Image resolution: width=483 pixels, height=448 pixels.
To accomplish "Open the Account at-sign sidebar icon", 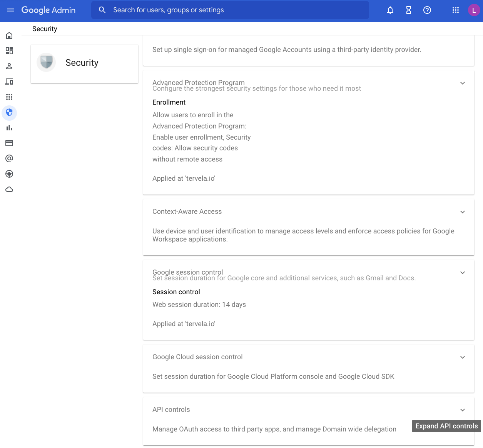I will (9, 158).
